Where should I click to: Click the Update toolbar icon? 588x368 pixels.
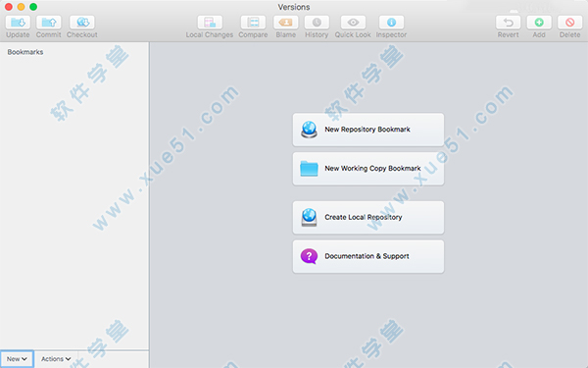(x=18, y=23)
